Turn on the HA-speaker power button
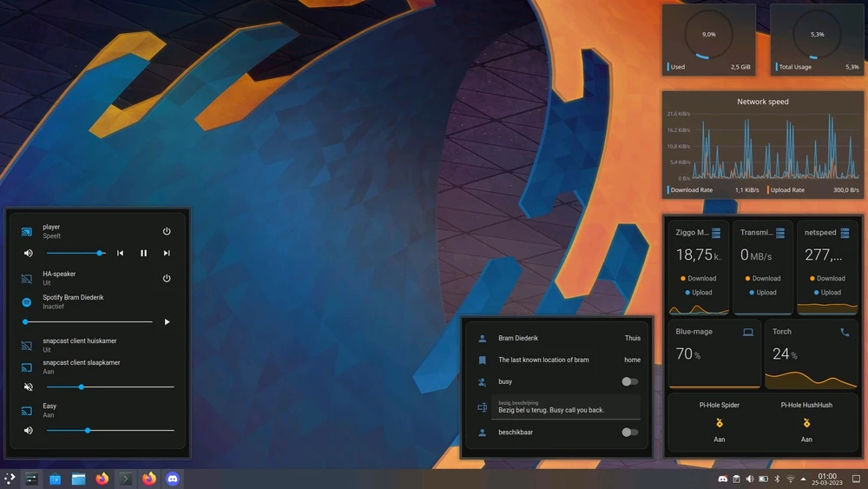This screenshot has width=868, height=489. coord(167,279)
